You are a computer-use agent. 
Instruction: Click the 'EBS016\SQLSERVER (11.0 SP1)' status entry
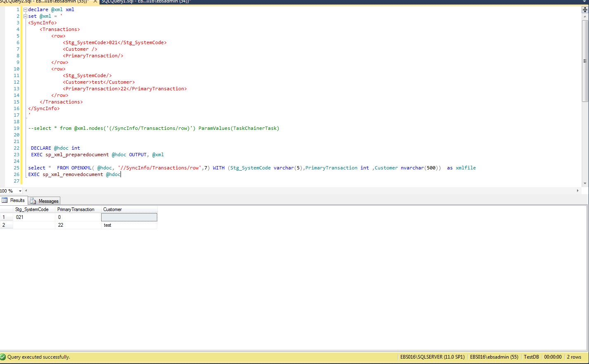click(432, 357)
